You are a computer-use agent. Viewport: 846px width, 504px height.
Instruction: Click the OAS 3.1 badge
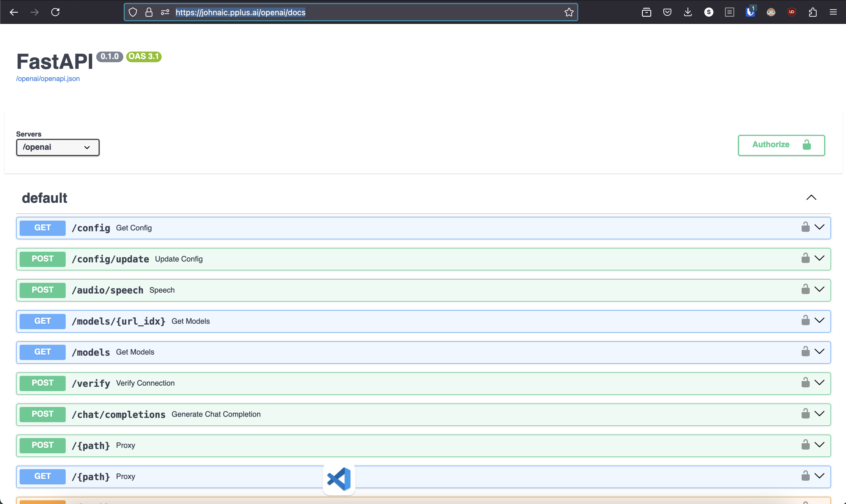144,56
